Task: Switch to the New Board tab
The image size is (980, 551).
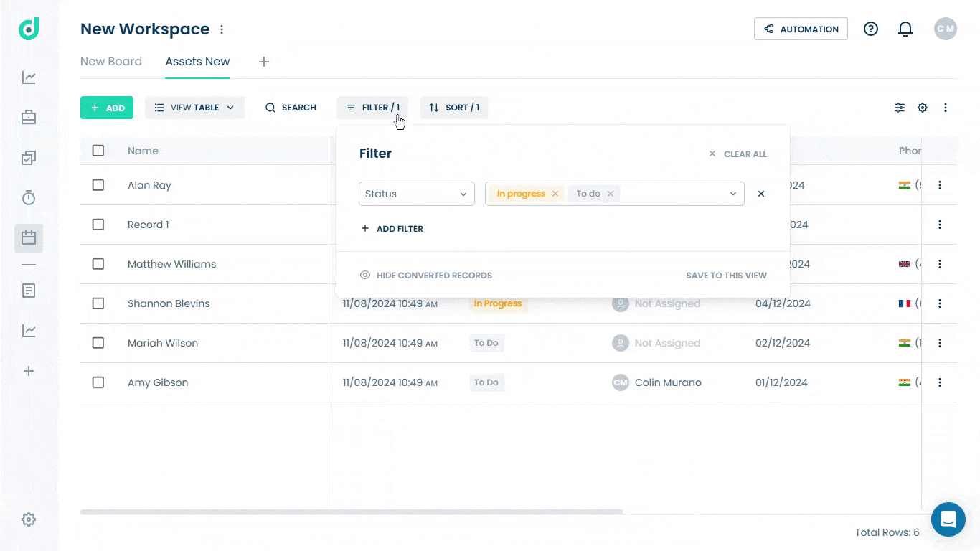Action: coord(111,62)
